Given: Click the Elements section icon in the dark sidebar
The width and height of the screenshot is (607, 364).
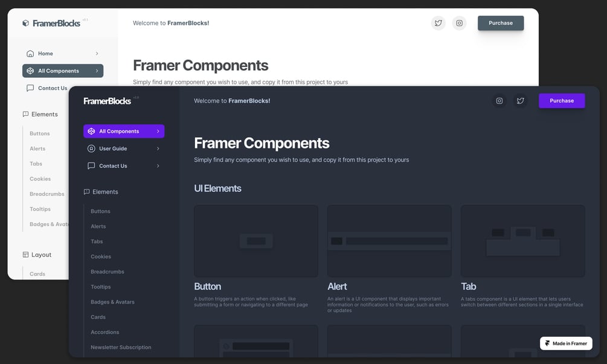Looking at the screenshot, I should (87, 192).
